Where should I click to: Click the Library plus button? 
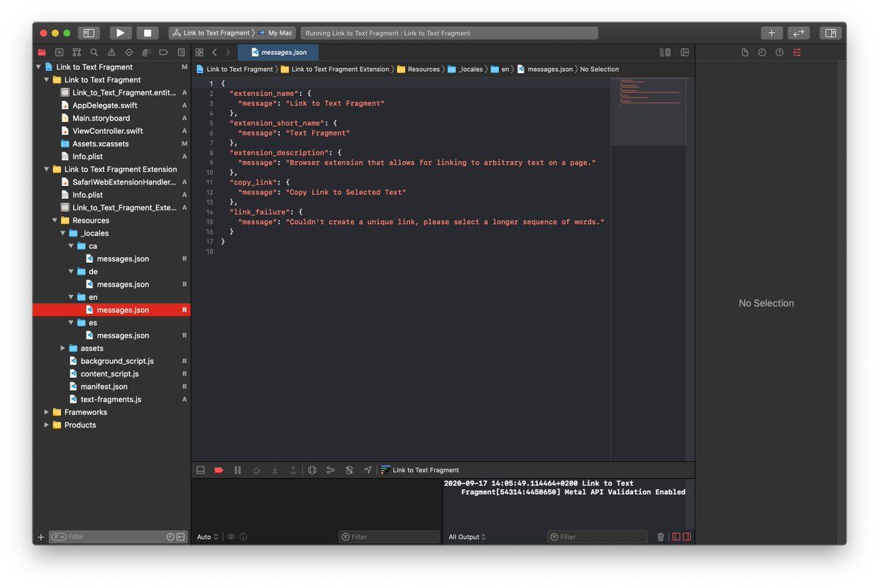coord(771,33)
